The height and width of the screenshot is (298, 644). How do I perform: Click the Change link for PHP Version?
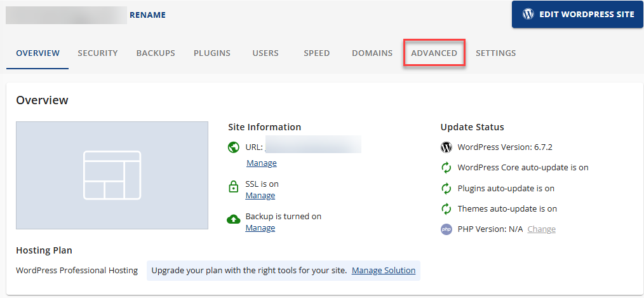coord(541,229)
